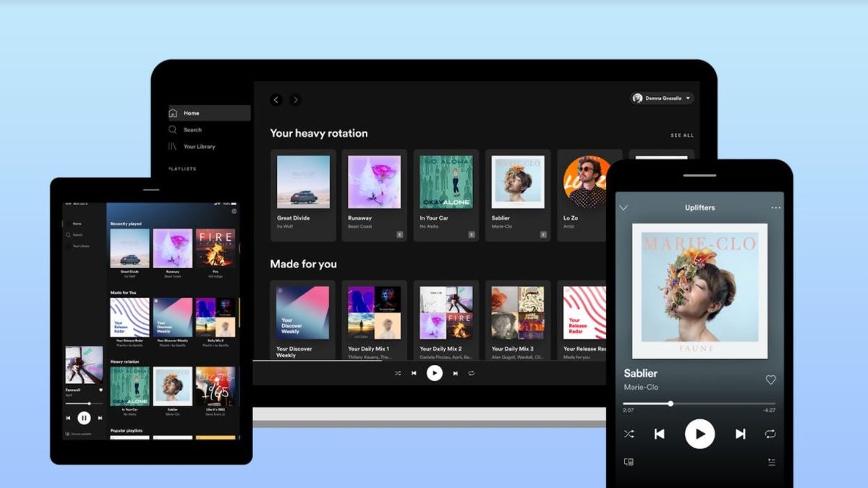The width and height of the screenshot is (868, 488).
Task: Open Search in the laptop sidebar
Action: click(185, 130)
